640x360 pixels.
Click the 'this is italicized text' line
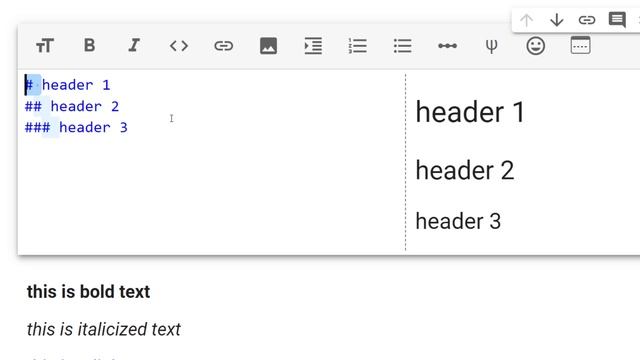pyautogui.click(x=104, y=329)
